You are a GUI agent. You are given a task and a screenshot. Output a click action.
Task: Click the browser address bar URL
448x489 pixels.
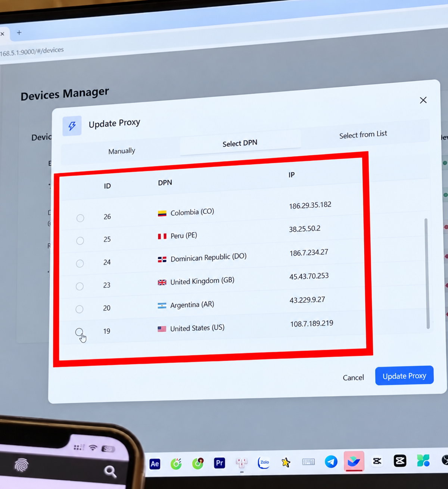[x=32, y=52]
